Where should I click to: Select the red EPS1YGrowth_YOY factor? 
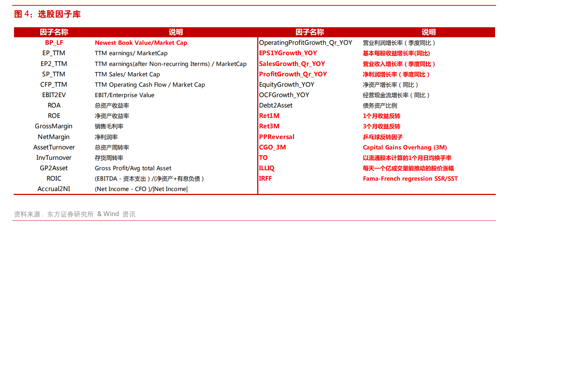288,53
